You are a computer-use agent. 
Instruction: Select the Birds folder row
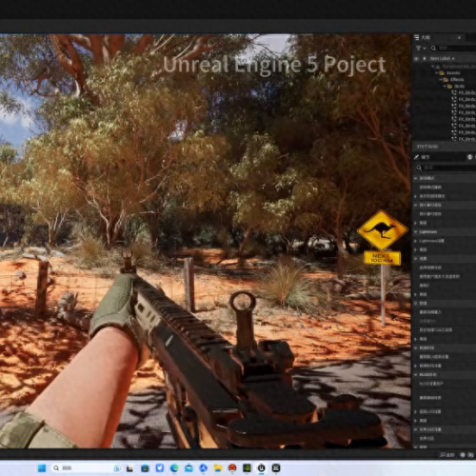coord(459,87)
